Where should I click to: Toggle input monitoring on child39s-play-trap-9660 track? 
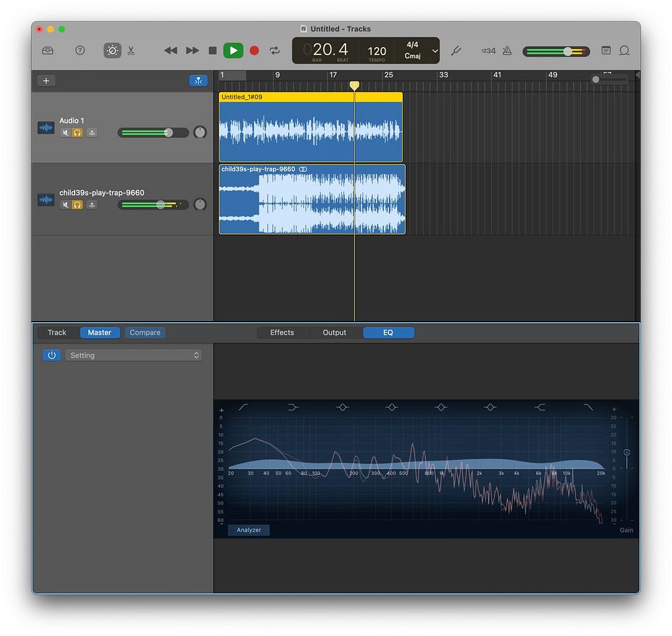click(x=91, y=205)
